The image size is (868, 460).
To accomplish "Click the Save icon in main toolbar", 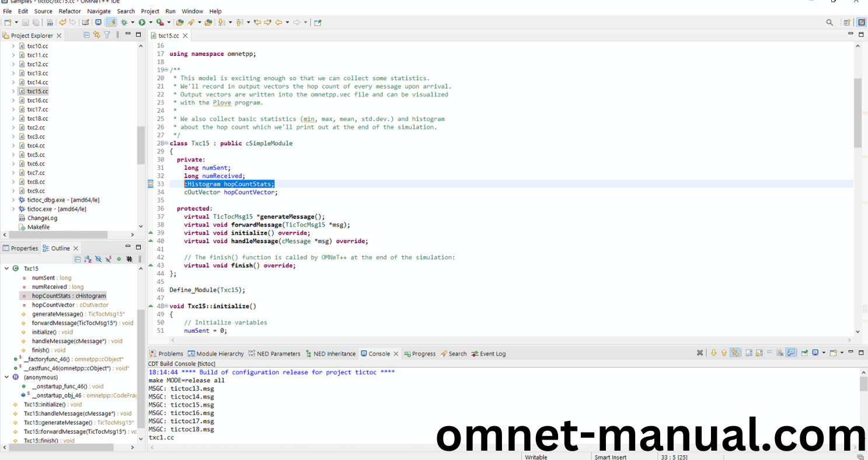I will (25, 22).
